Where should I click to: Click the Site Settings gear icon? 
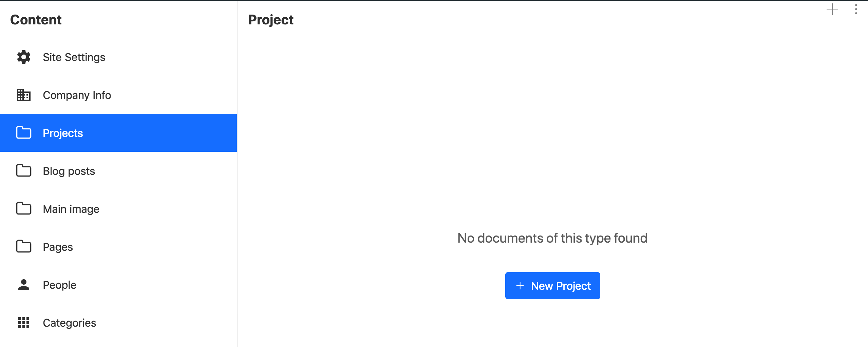23,57
